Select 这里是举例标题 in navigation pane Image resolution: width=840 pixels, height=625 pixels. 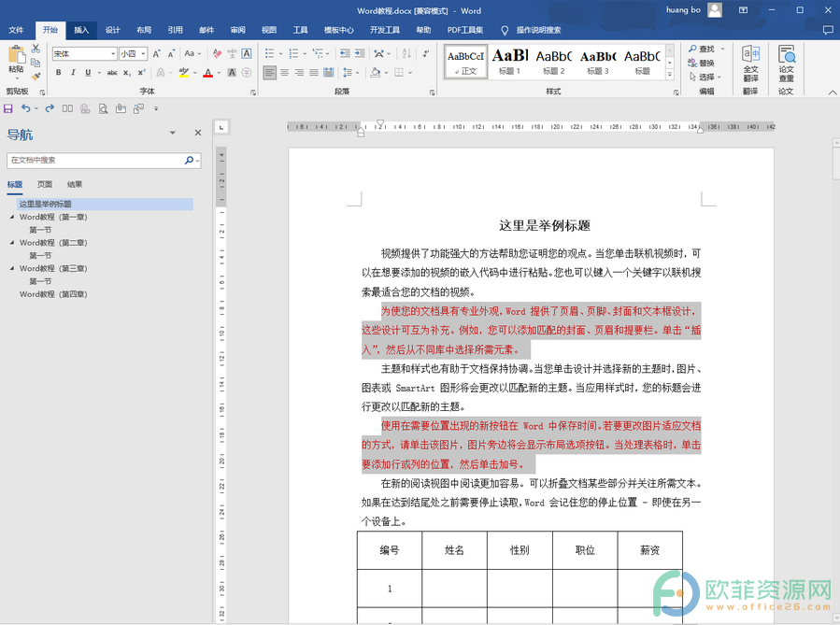105,204
